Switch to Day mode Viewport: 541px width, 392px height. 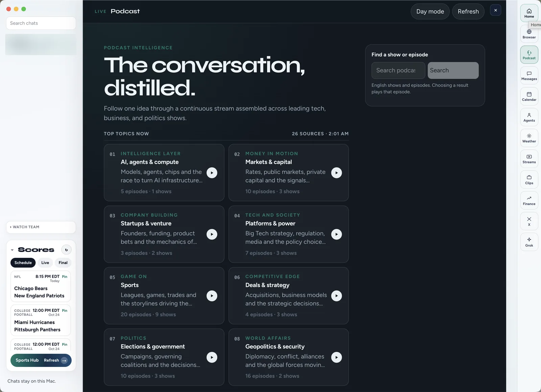(430, 11)
